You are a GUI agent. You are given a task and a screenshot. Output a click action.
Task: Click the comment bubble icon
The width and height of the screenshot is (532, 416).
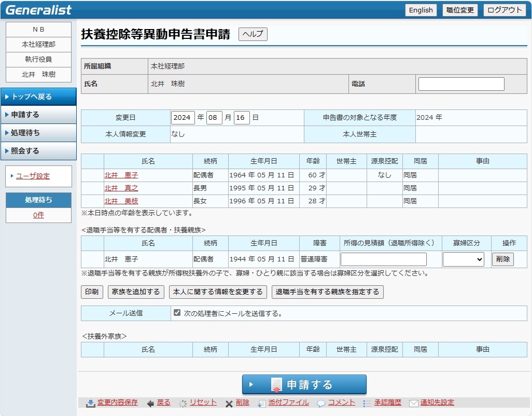click(x=321, y=403)
